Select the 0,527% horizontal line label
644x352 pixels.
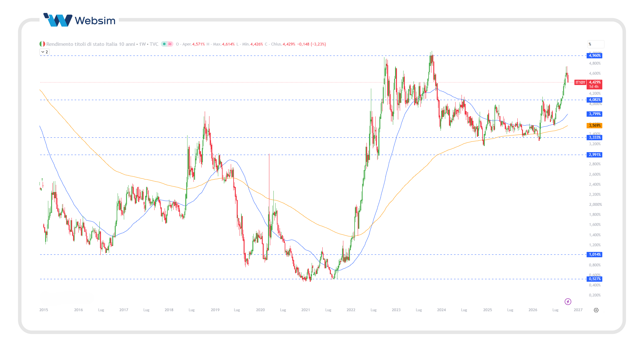594,279
